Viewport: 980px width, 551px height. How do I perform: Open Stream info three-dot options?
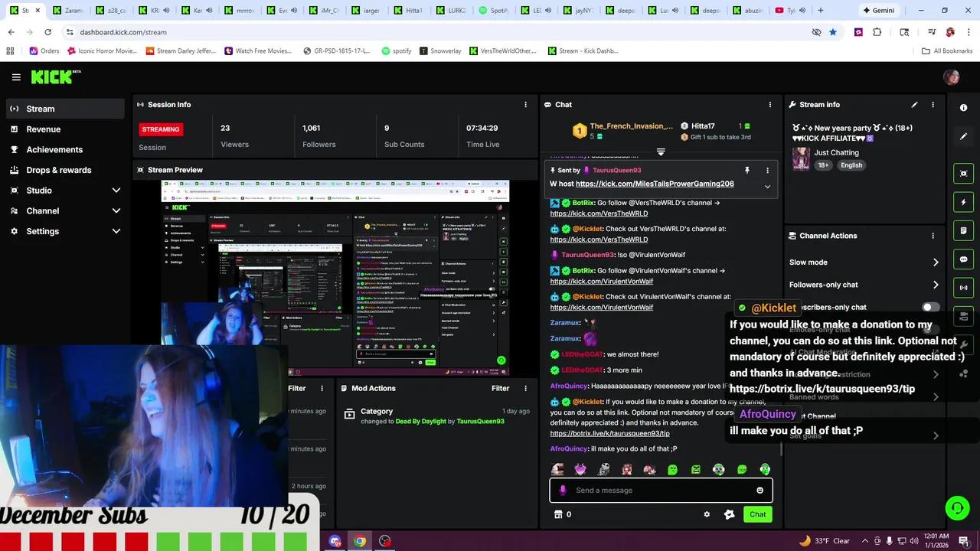point(933,105)
